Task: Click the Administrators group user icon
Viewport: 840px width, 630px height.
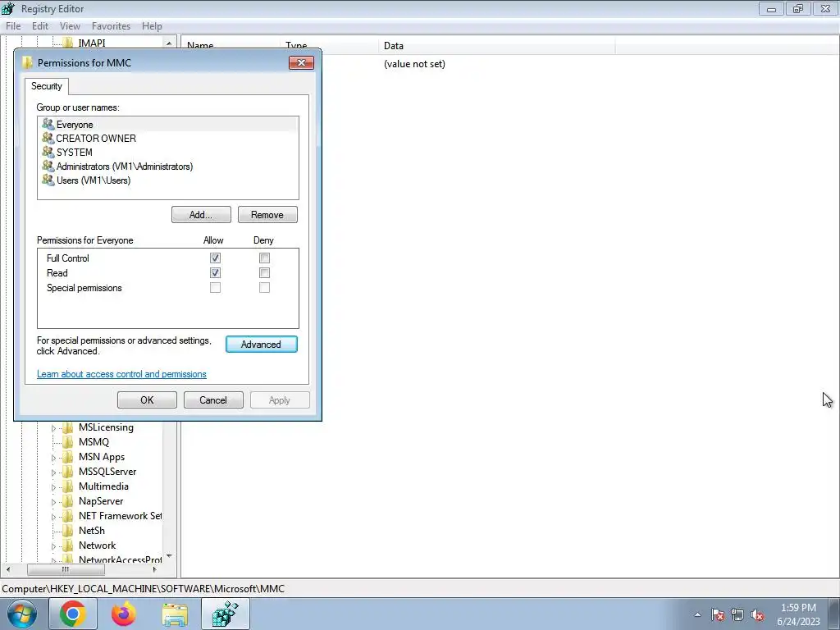Action: (x=48, y=166)
